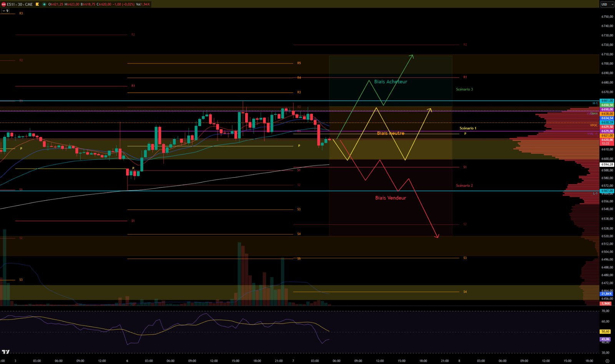Click the green arrowhead of bullish scenario

412,56
